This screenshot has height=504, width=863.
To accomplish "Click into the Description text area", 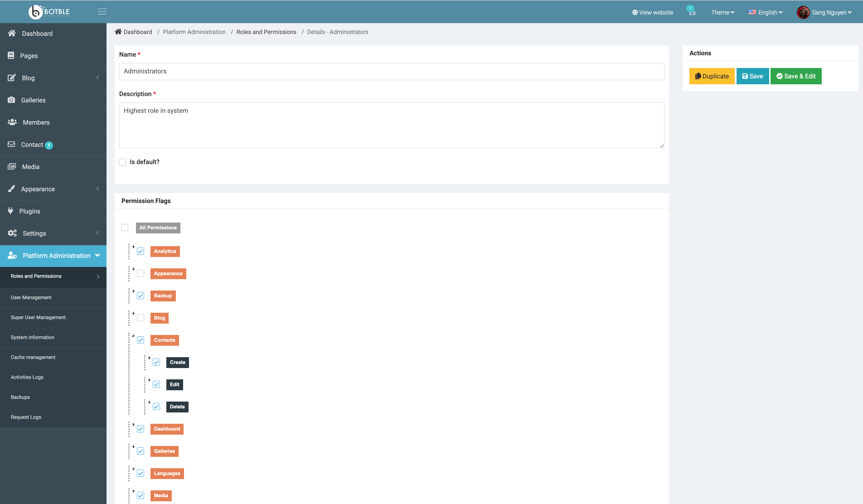I will [x=391, y=125].
